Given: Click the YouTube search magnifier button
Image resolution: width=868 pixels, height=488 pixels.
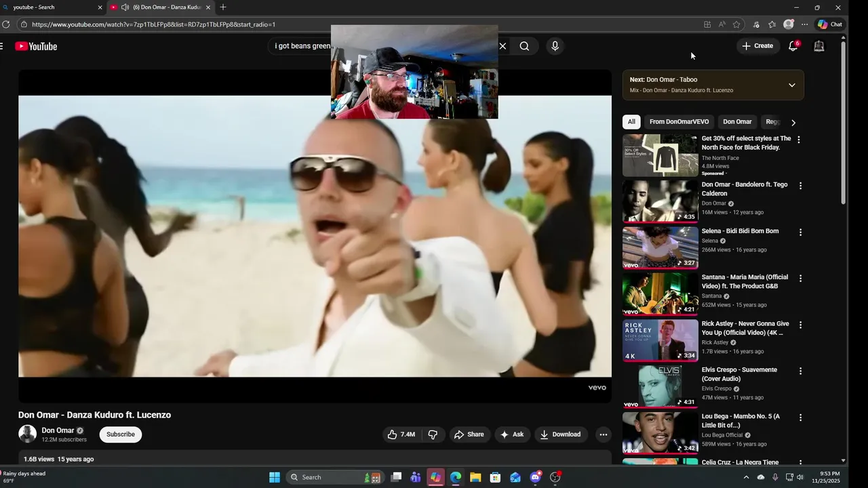Looking at the screenshot, I should click(x=524, y=46).
